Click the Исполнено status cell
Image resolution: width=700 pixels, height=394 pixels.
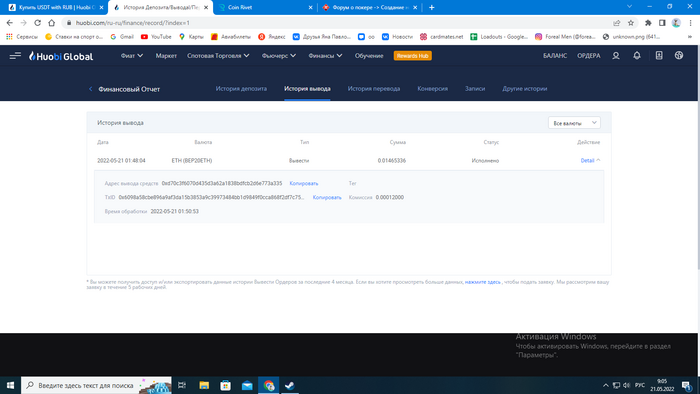click(485, 161)
